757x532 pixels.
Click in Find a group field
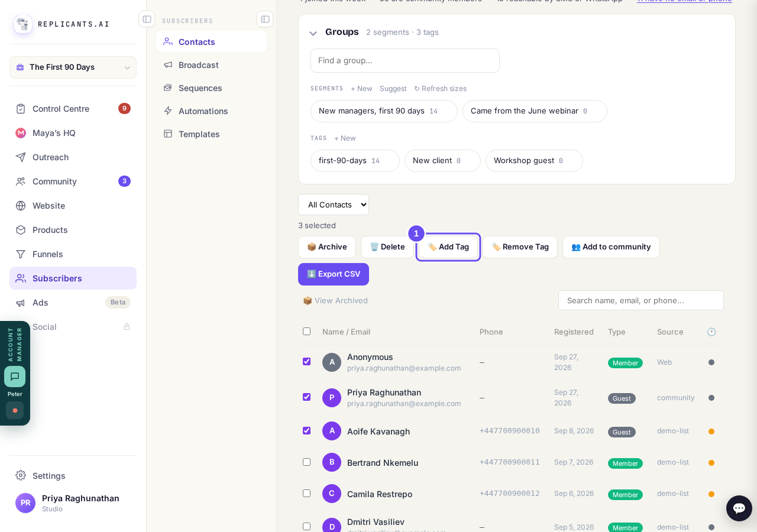coord(405,60)
